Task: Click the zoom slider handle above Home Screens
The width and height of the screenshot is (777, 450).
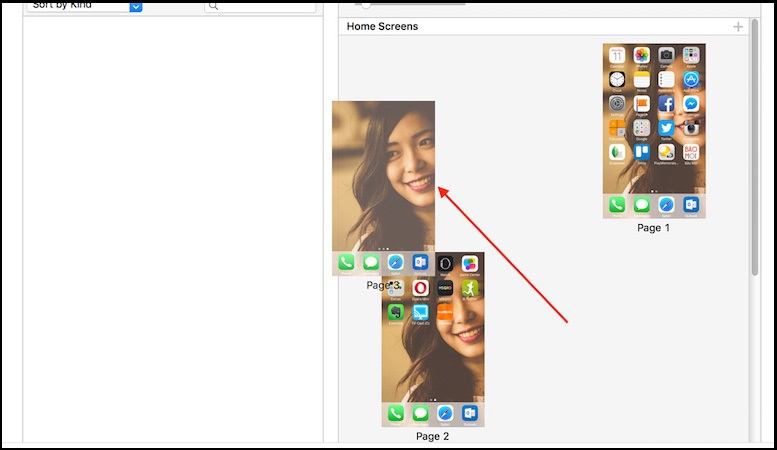Action: [x=367, y=4]
